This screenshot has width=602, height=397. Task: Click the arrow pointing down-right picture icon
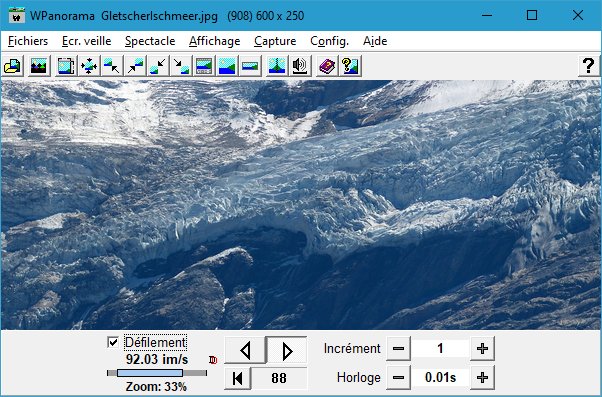[x=181, y=66]
